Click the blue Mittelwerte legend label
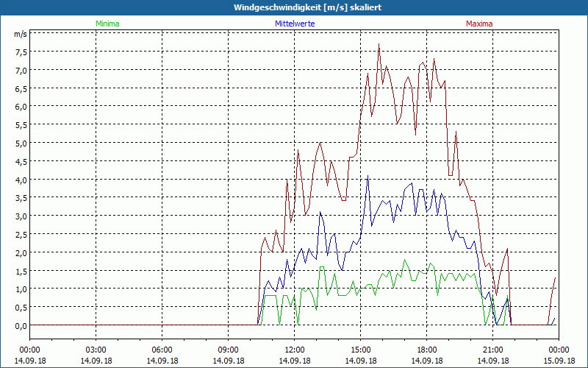This screenshot has height=368, width=588. coord(295,24)
